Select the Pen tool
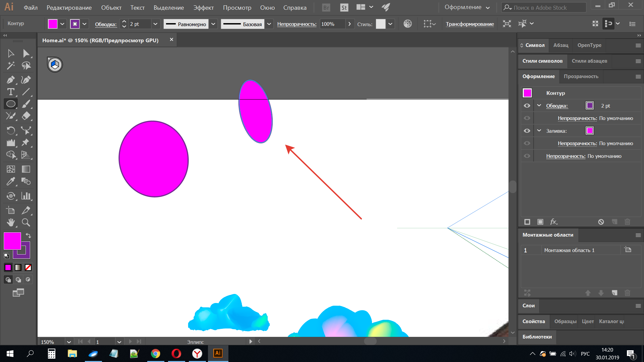644x362 pixels. [11, 80]
